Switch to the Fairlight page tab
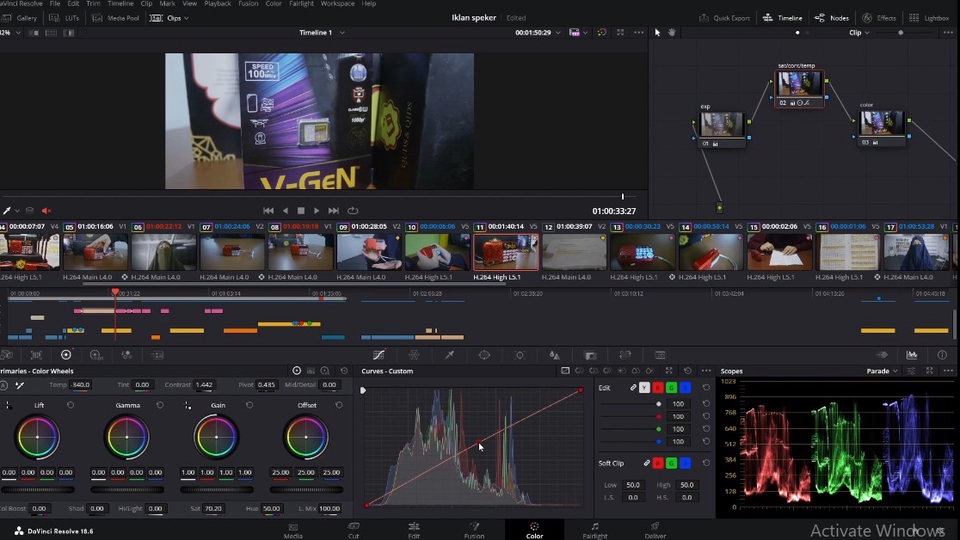This screenshot has width=960, height=540. click(x=594, y=530)
